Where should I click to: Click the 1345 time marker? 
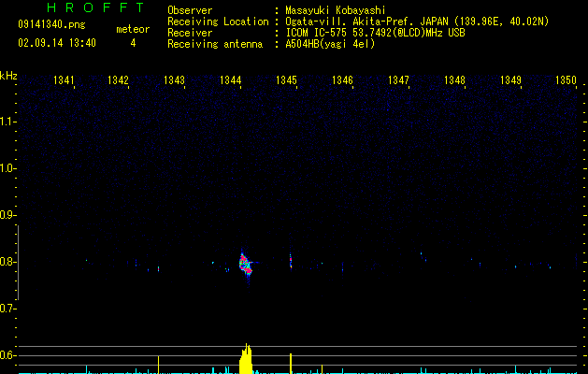pos(286,80)
